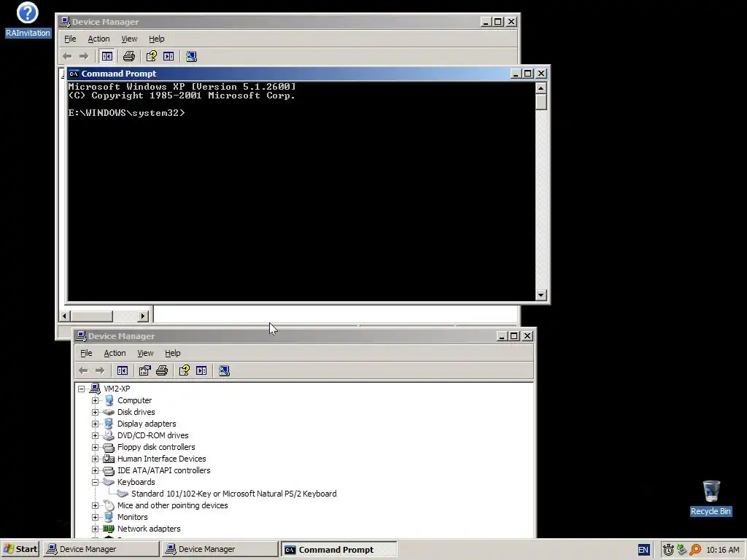Open View menu in lower Device Manager
The height and width of the screenshot is (560, 747).
click(145, 354)
